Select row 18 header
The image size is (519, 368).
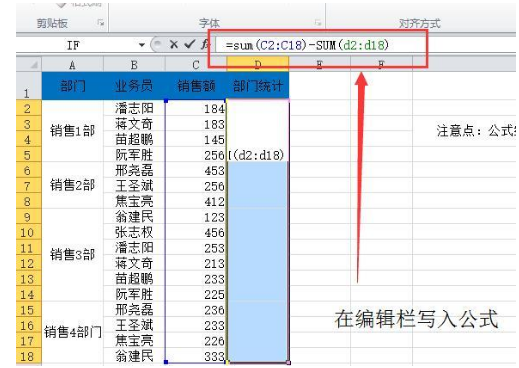28,356
